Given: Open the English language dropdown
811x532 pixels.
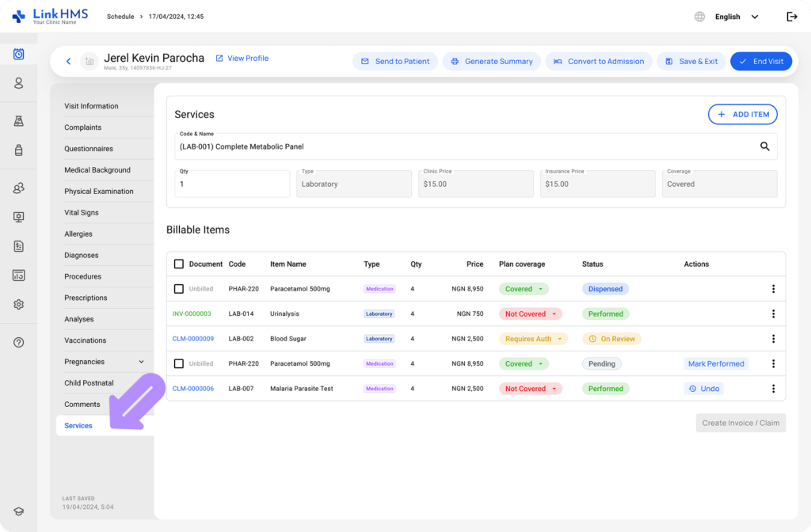Looking at the screenshot, I should point(737,17).
